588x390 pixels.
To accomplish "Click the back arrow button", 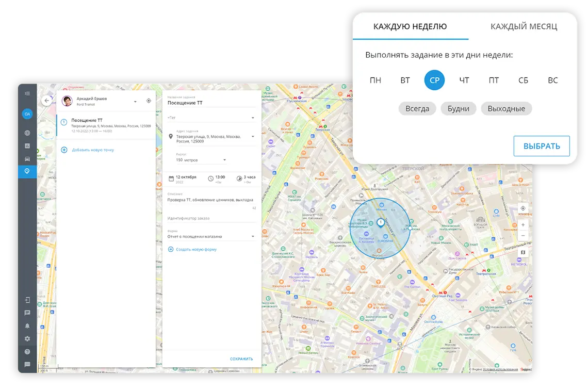I will coord(47,101).
